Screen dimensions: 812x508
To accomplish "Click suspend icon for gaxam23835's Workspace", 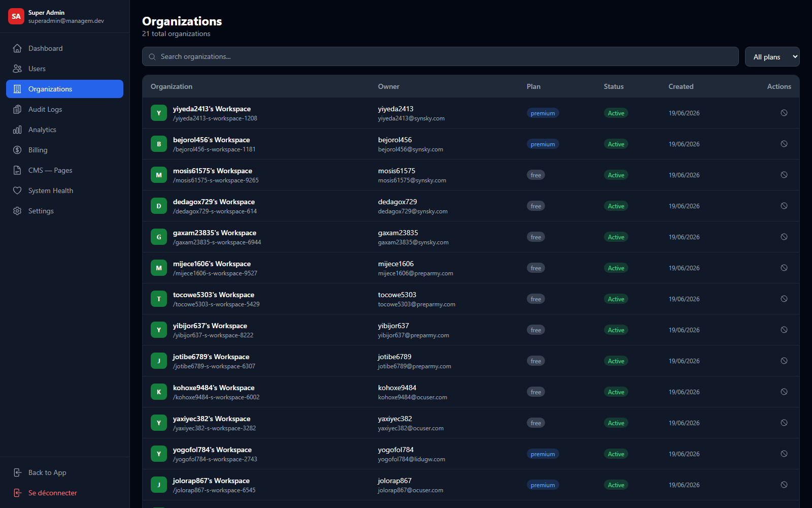I will click(x=784, y=237).
